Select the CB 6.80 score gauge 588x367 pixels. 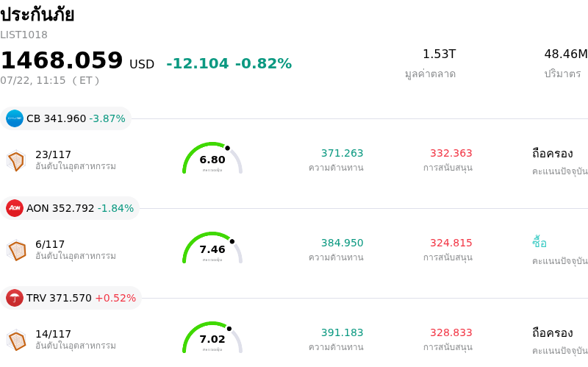[x=212, y=158]
